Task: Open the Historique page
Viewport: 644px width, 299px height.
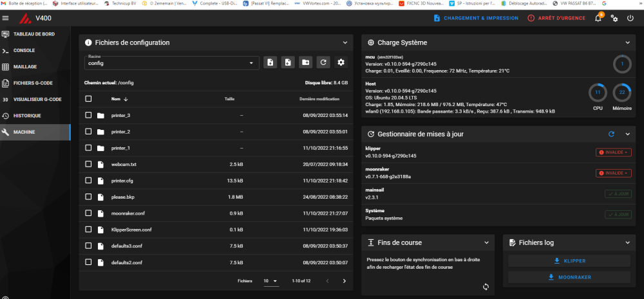Action: click(x=35, y=116)
